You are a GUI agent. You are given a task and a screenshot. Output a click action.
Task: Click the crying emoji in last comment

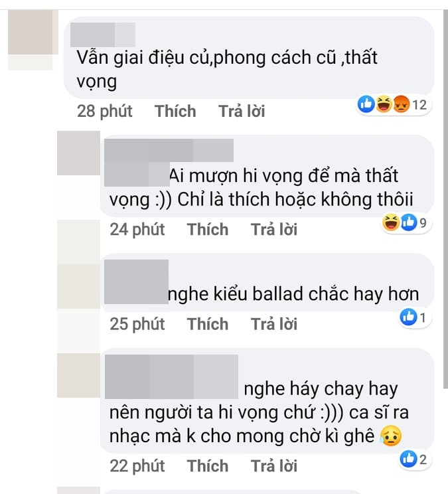pyautogui.click(x=391, y=436)
